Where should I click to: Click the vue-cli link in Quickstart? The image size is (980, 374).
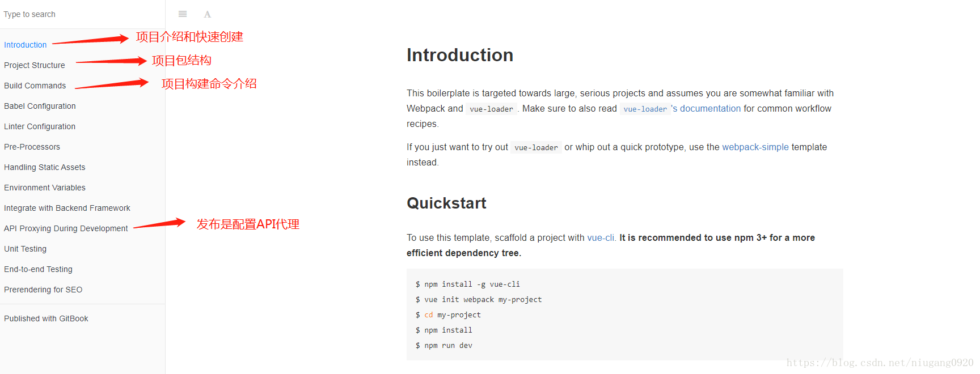[x=601, y=237]
